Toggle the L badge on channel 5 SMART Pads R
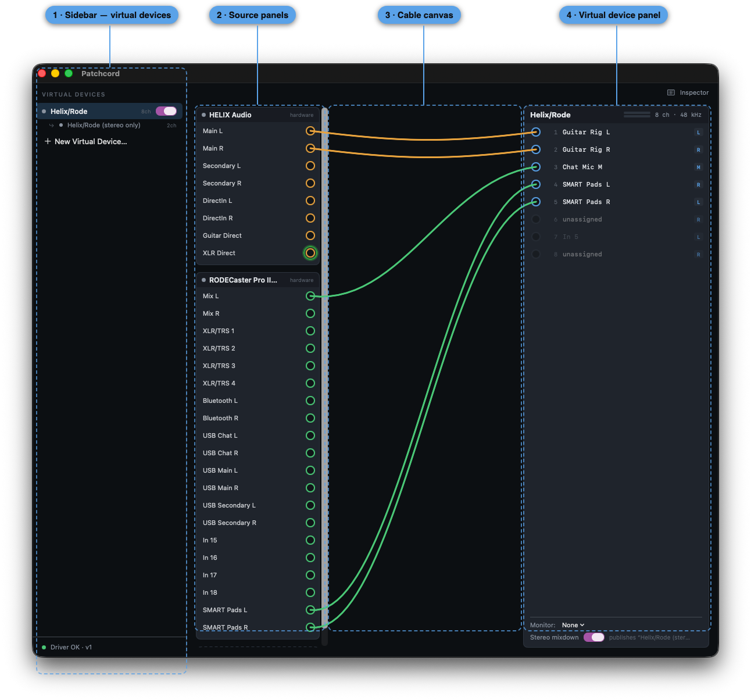The height and width of the screenshot is (700, 751). point(699,202)
